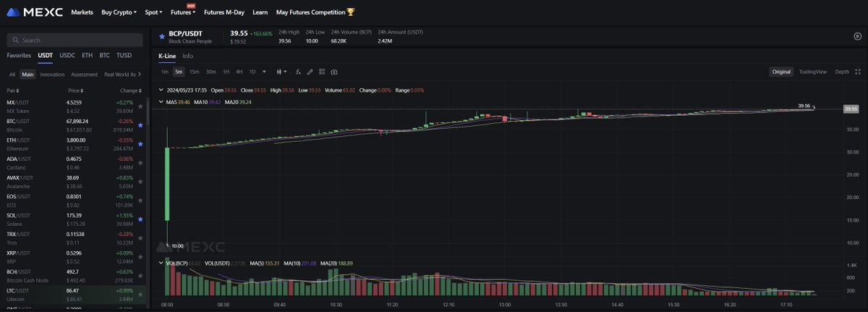The image size is (868, 312).
Task: Open the chart grid layout option
Action: [x=322, y=72]
